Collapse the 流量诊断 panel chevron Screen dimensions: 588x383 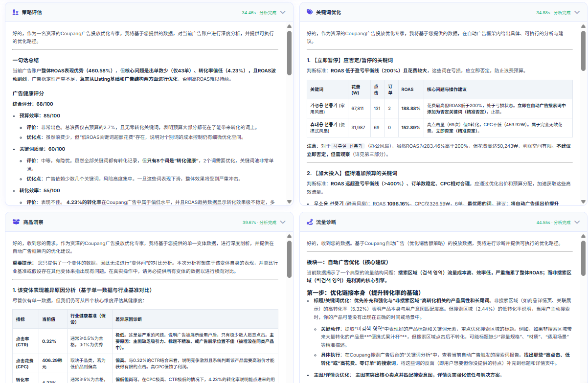click(577, 222)
